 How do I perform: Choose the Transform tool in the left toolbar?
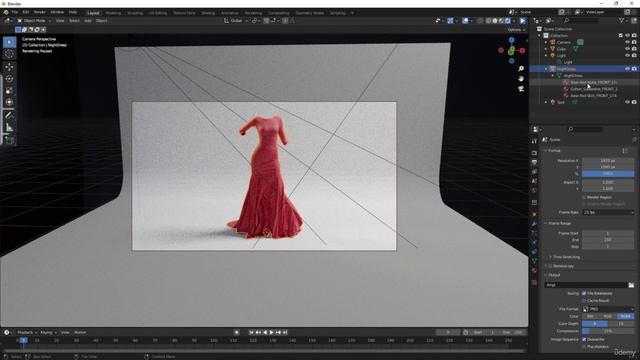click(9, 102)
